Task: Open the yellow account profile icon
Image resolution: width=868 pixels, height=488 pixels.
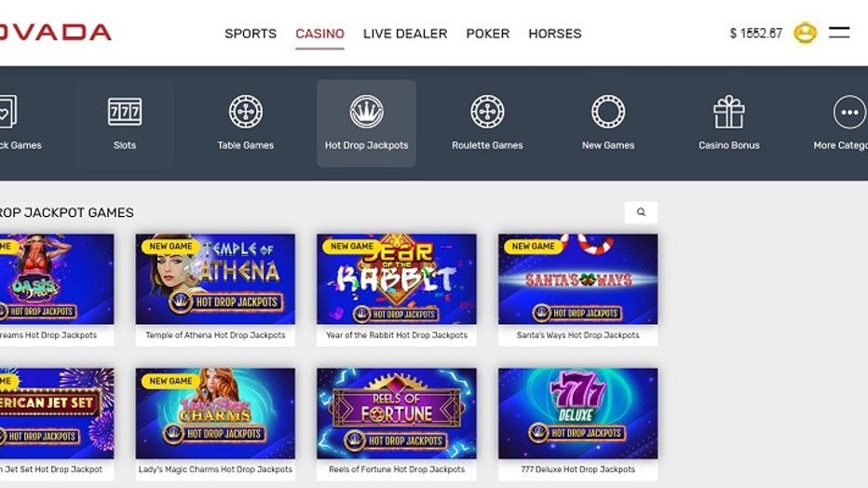Action: 805,34
